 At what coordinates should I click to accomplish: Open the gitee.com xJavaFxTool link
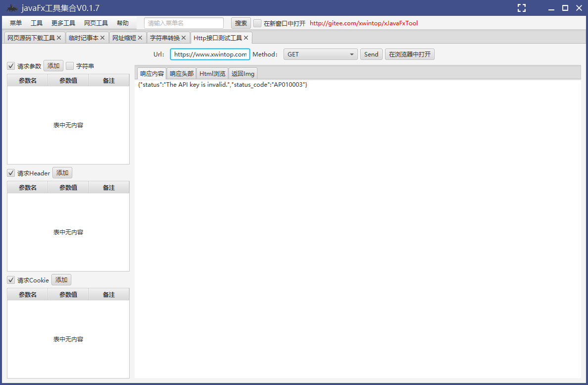point(364,23)
